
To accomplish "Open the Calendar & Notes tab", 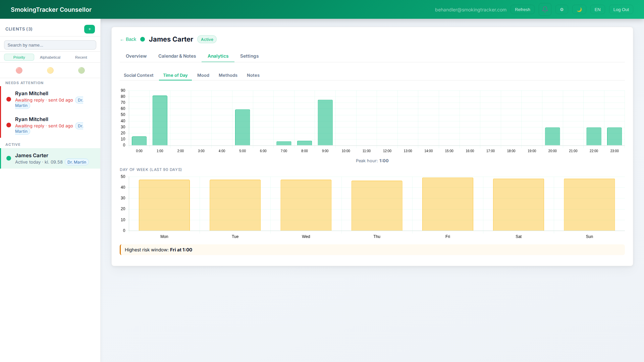I will pos(177,56).
